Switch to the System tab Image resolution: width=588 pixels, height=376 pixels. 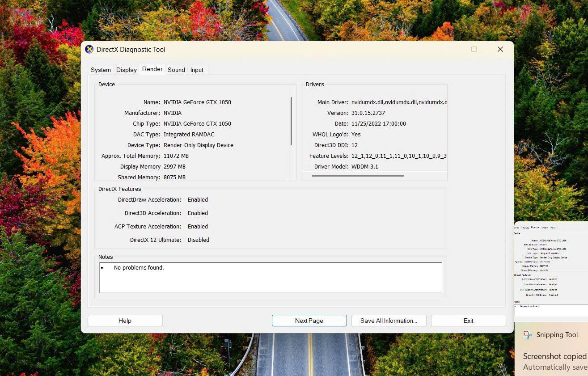101,70
